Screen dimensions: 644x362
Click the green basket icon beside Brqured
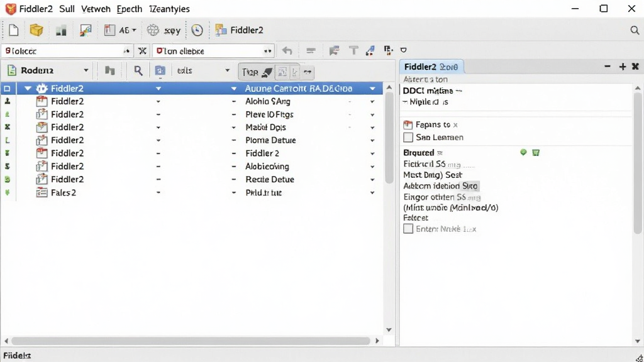point(536,153)
